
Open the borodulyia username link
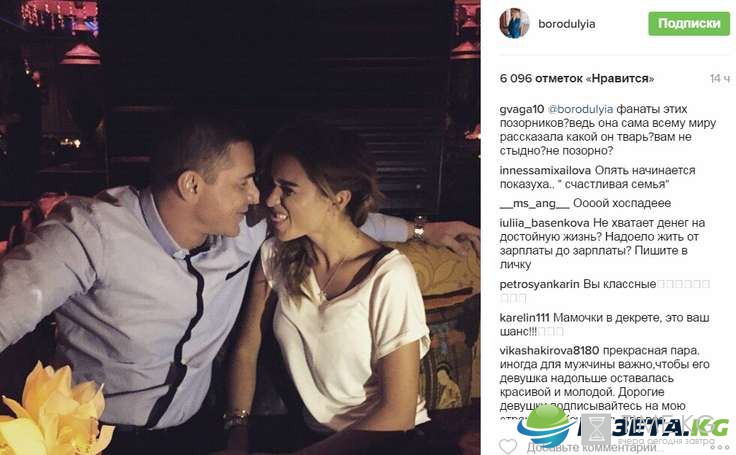(x=567, y=24)
